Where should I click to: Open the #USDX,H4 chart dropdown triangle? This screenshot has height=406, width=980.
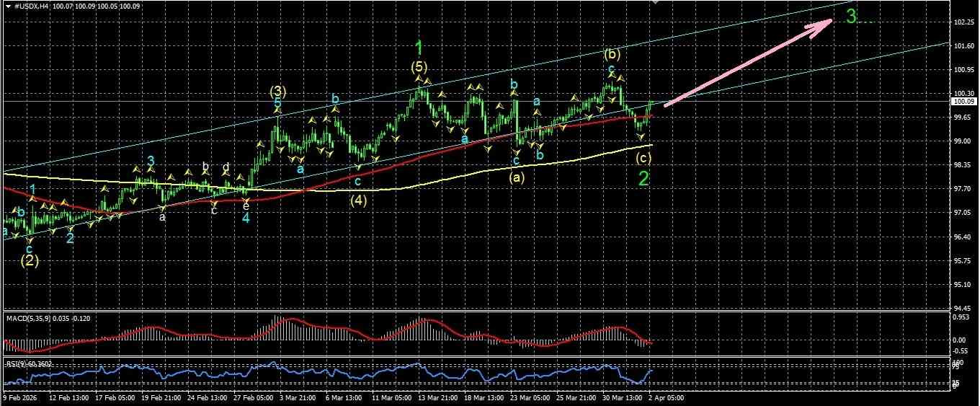pyautogui.click(x=6, y=6)
